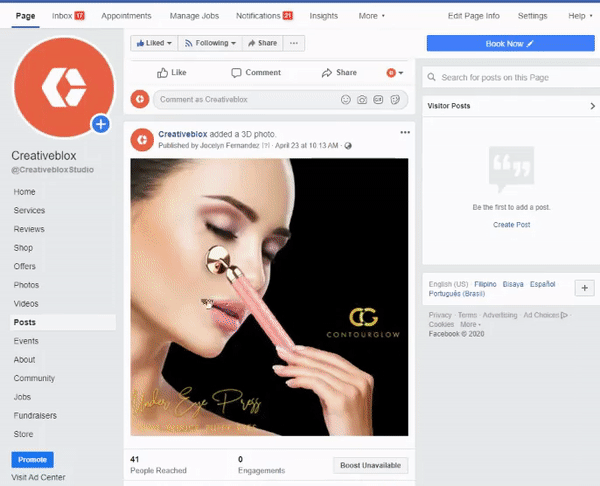Screen dimensions: 600x486
Task: Open the More dropdown in top navigation
Action: click(x=371, y=16)
